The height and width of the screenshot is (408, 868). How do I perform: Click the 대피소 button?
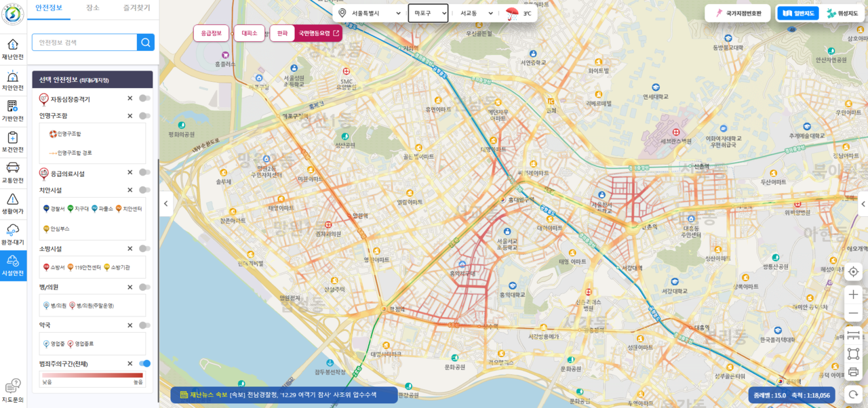pos(250,33)
